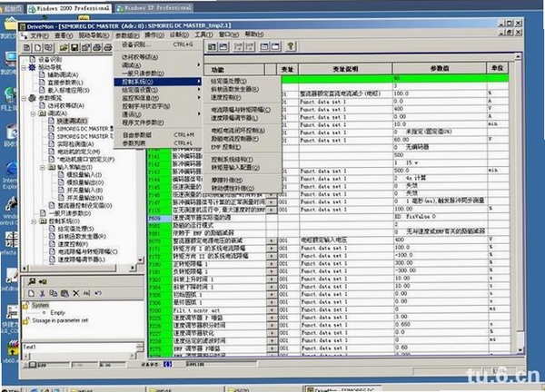Image resolution: width=545 pixels, height=392 pixels.
Task: Click the 参数值 column header
Action: (440, 68)
